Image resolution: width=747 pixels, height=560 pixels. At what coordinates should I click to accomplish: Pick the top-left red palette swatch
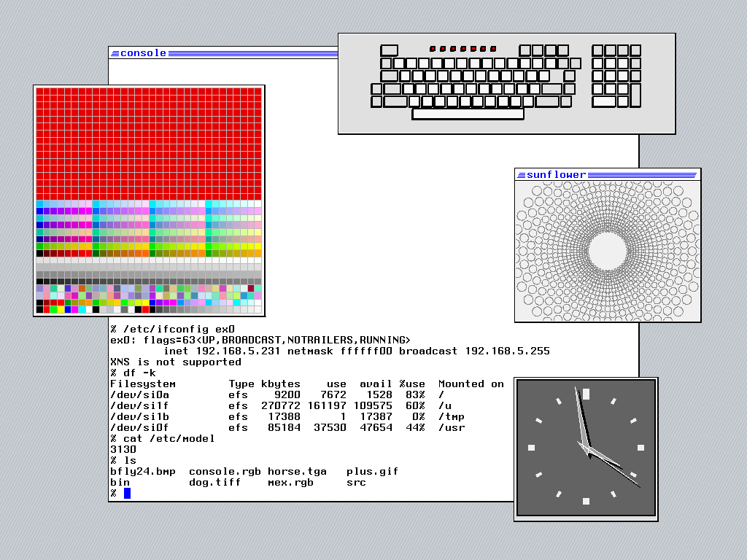(40, 93)
